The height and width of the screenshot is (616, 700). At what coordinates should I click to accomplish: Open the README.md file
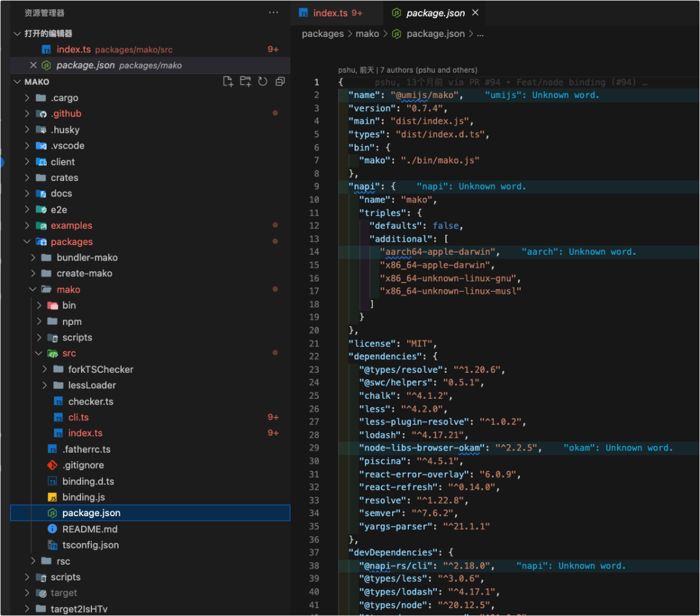(89, 529)
